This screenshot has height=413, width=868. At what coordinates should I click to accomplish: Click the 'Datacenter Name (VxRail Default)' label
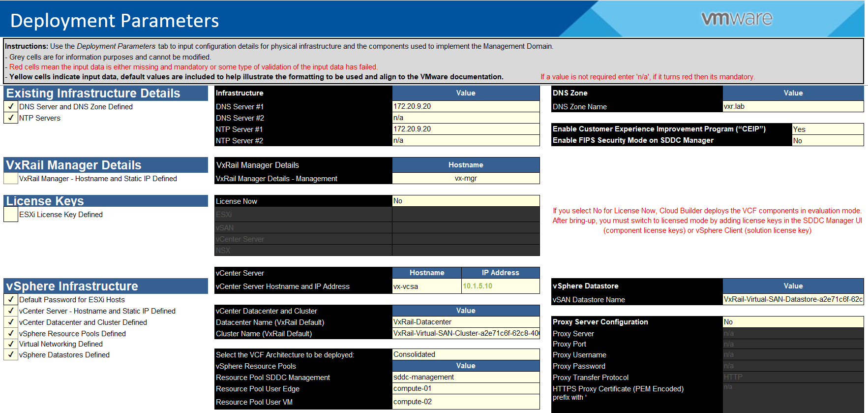tap(270, 322)
